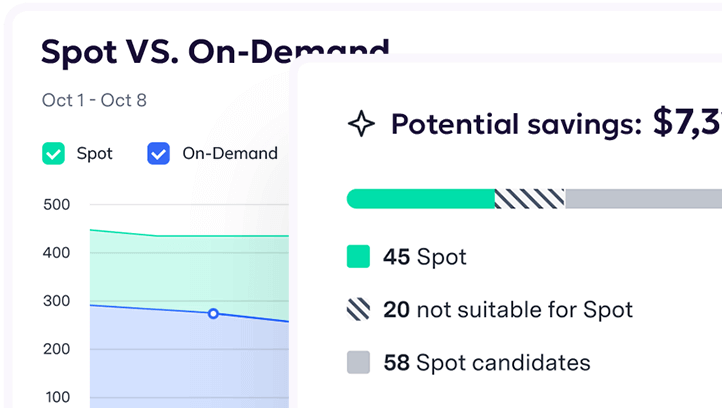Click the gray swatch for Spot candidates
Image resolution: width=722 pixels, height=408 pixels.
(358, 362)
